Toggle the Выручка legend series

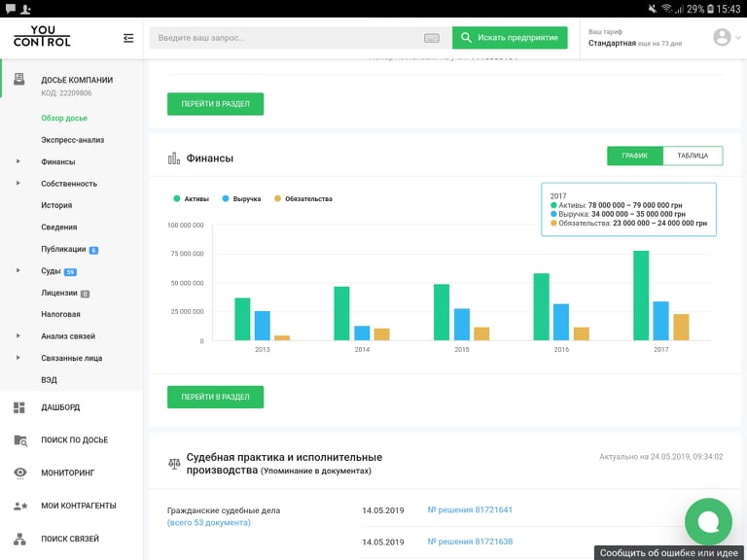pyautogui.click(x=241, y=198)
